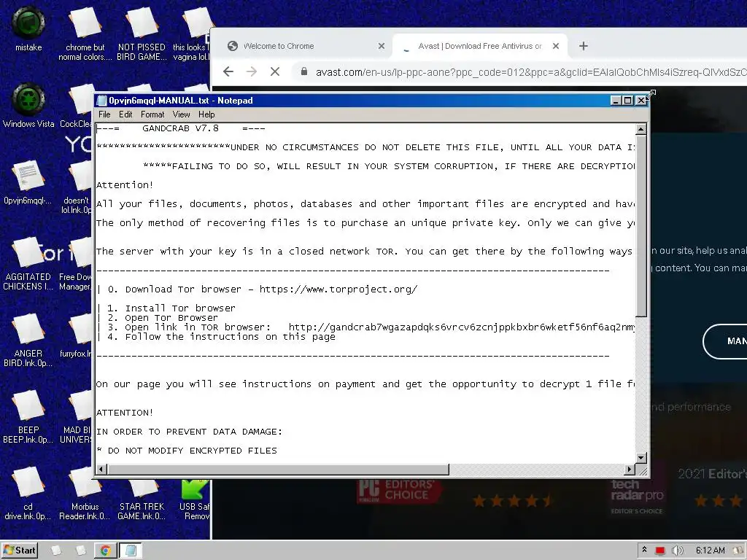
Task: Maximize the Notepad window
Action: point(628,101)
